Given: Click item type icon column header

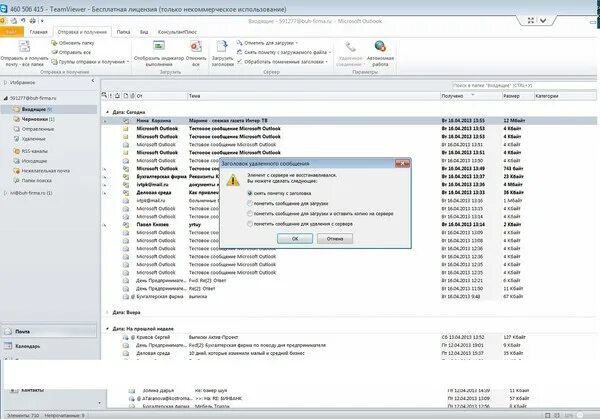Looking at the screenshot, I should 126,96.
